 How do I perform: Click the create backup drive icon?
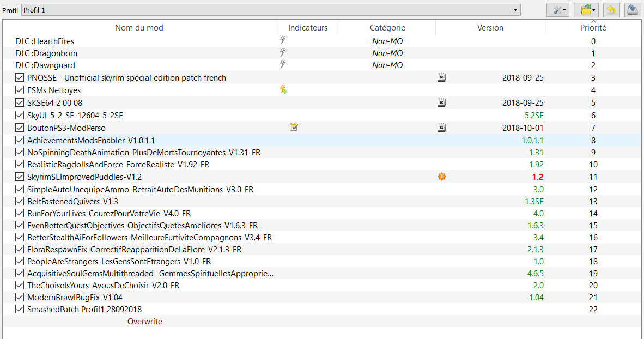(633, 10)
